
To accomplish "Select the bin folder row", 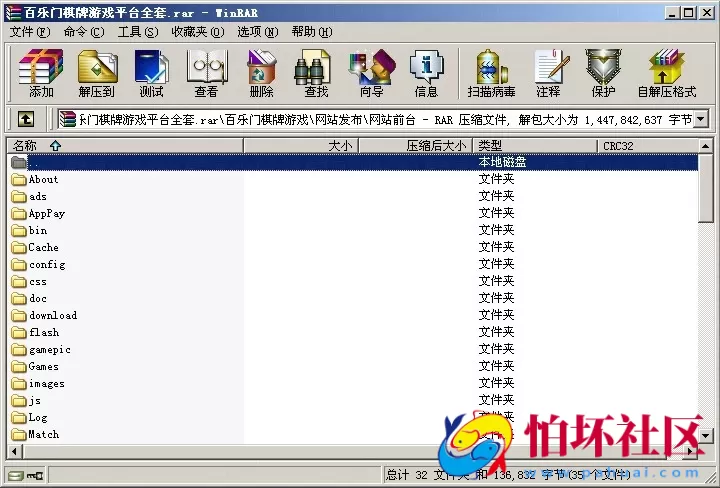I will 353,230.
